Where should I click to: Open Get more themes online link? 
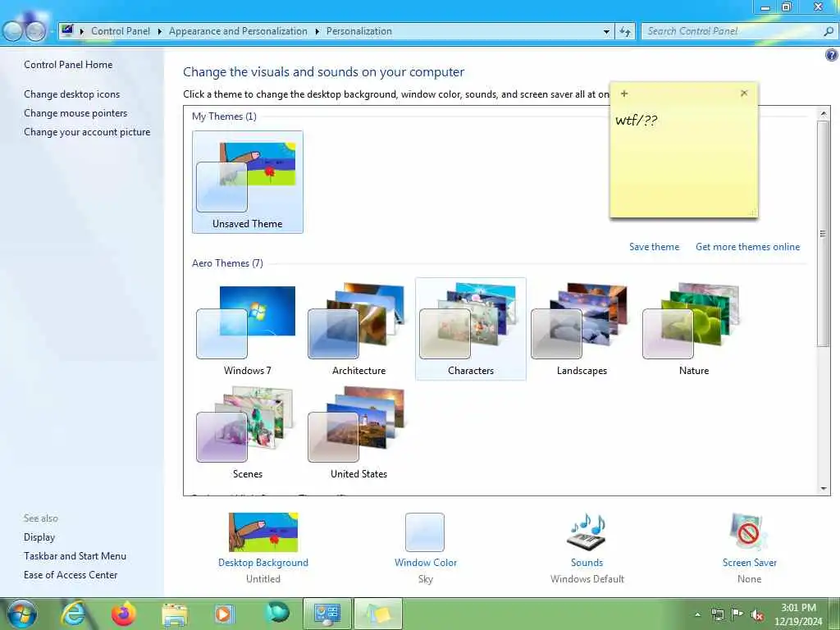pos(748,247)
